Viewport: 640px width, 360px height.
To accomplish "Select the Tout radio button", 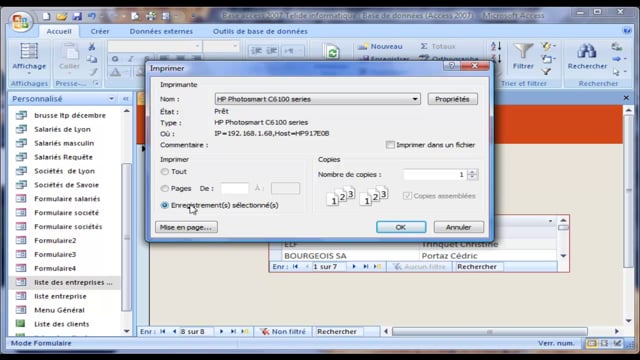I will click(164, 172).
